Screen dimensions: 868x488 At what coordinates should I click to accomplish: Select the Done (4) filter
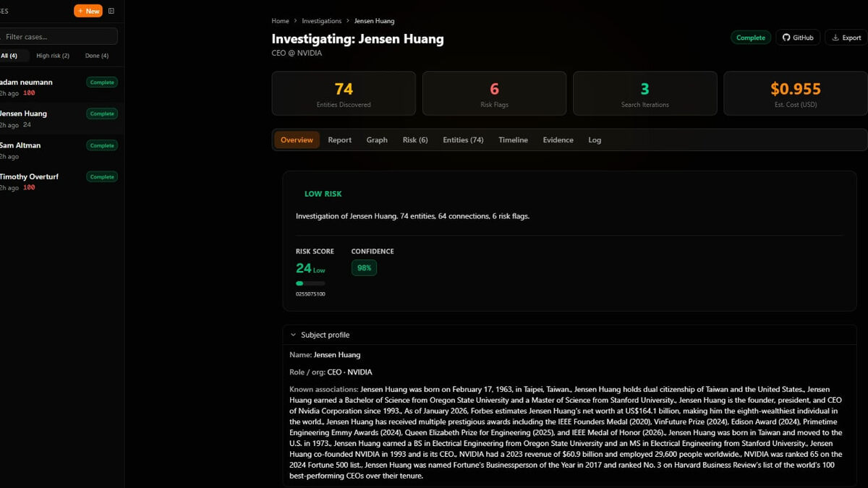[97, 56]
